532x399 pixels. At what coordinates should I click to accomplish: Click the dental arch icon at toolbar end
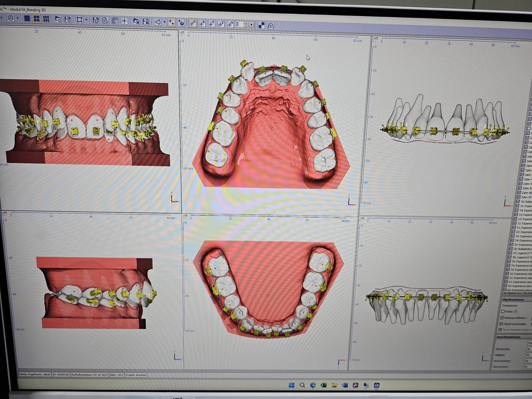[271, 25]
